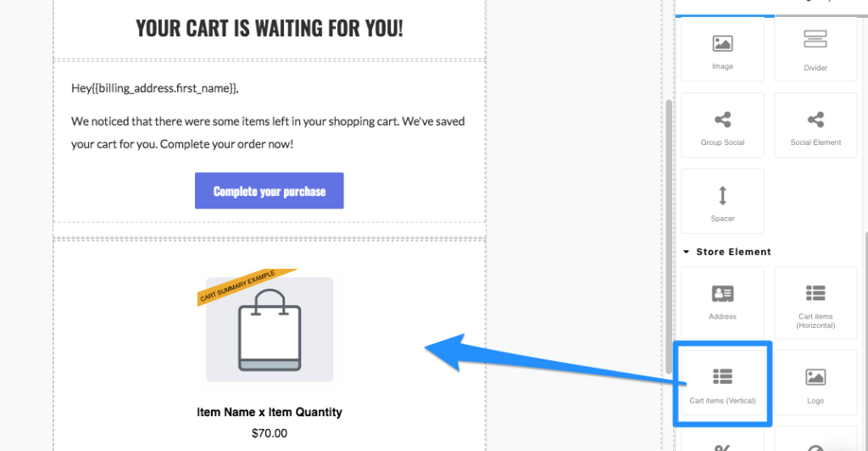Viewport: 868px width, 451px height.
Task: Click the Cart Summary Example ribbon
Action: click(x=247, y=287)
